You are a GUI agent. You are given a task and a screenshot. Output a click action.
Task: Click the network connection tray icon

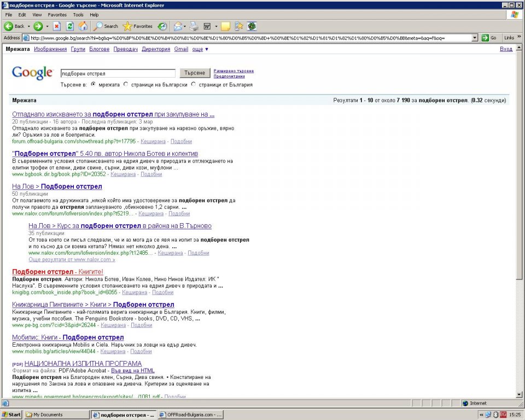click(488, 415)
